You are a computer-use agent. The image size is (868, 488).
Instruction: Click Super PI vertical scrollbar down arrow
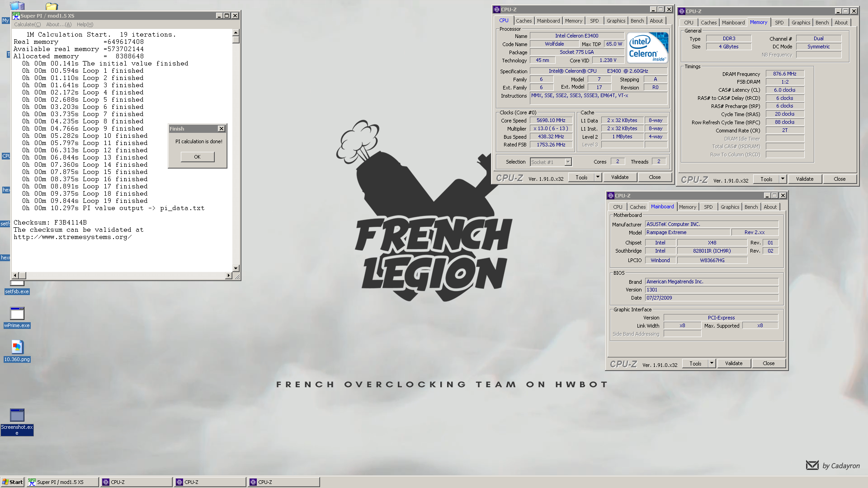point(236,268)
